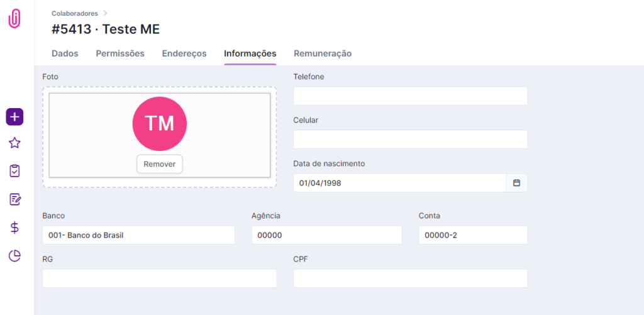
Task: Click the breadcrumb chevron after Colaboradores
Action: click(x=105, y=13)
